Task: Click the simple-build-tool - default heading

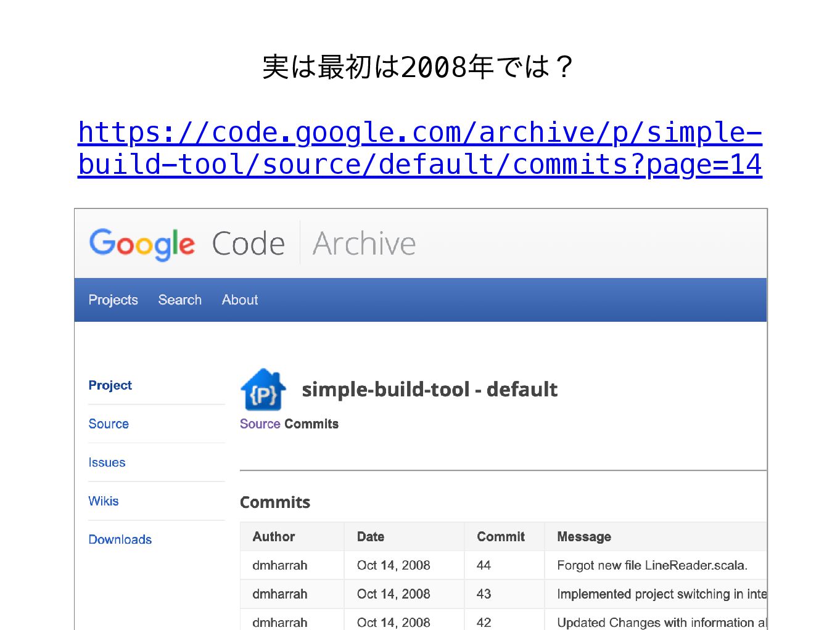Action: point(429,390)
